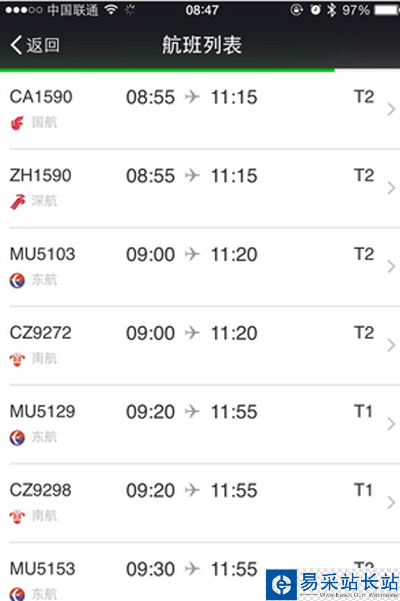Tap the 航班列表 page title
400x601 pixels.
(202, 45)
